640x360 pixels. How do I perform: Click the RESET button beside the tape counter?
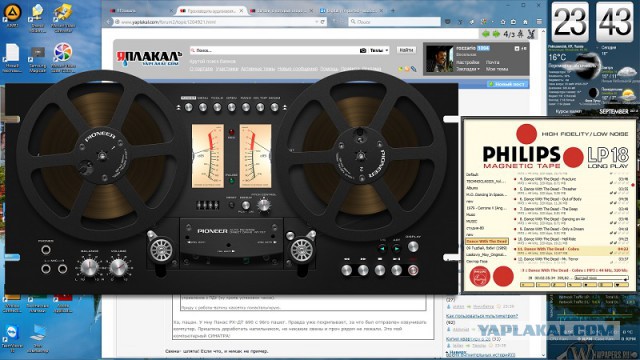(231, 205)
